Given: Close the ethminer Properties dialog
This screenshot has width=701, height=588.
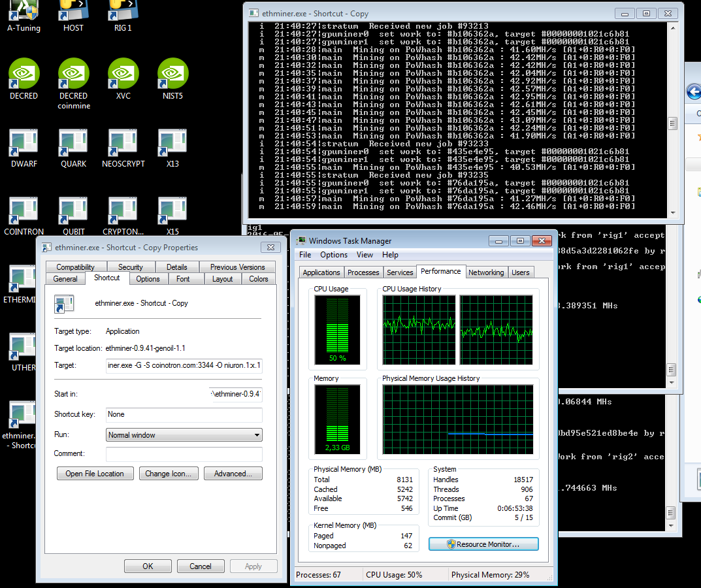Looking at the screenshot, I should (270, 247).
